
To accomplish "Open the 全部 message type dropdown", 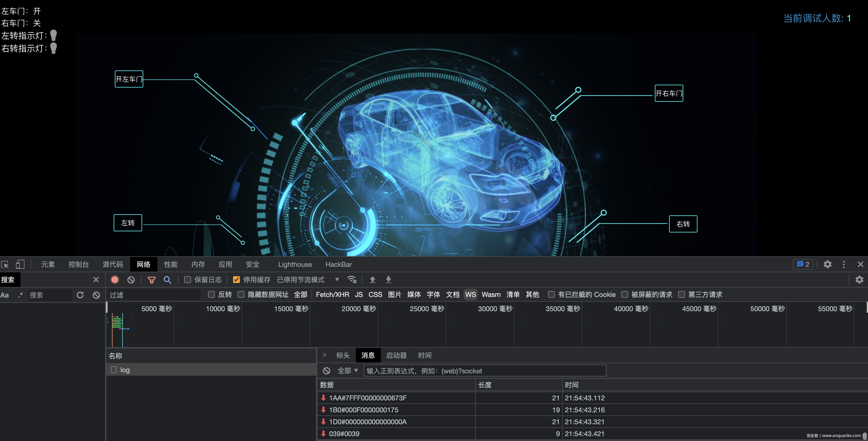I will point(347,371).
